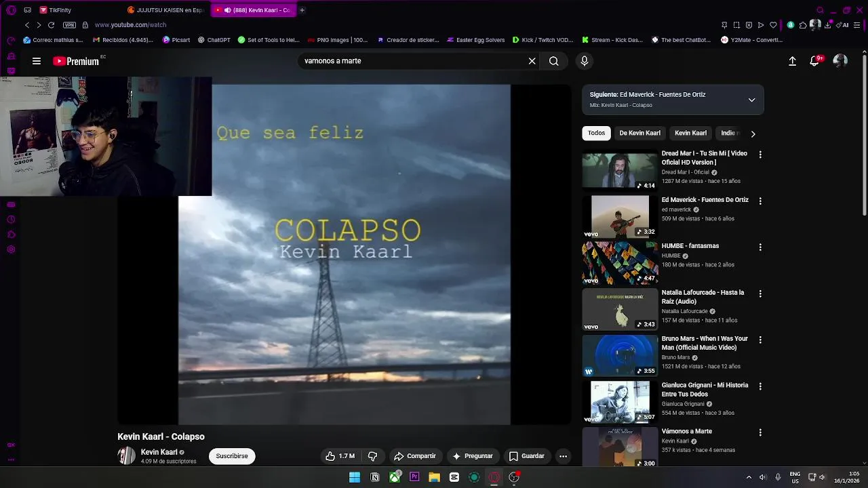The width and height of the screenshot is (868, 488).
Task: Open the Y2Mate bookmark
Action: point(751,40)
